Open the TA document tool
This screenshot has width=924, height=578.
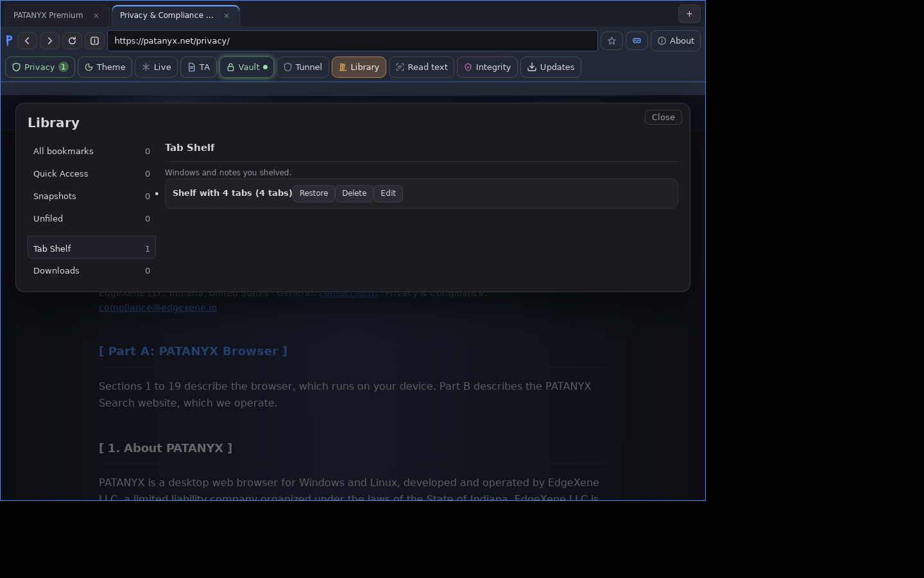198,67
